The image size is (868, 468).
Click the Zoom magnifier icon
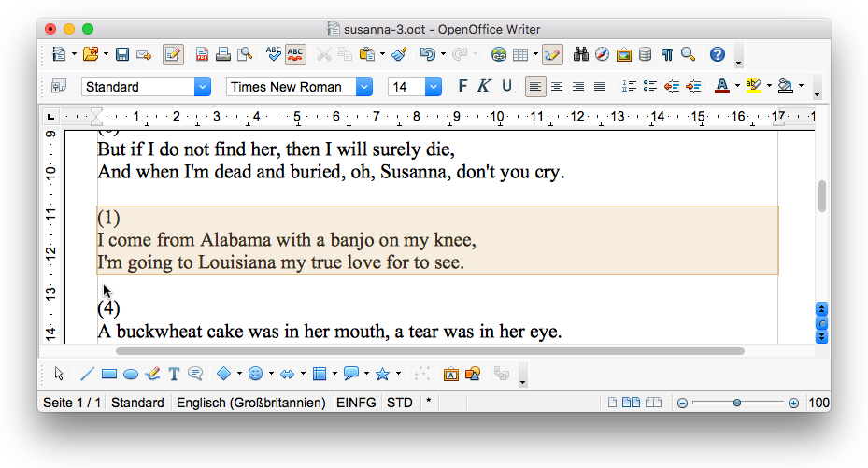point(688,54)
